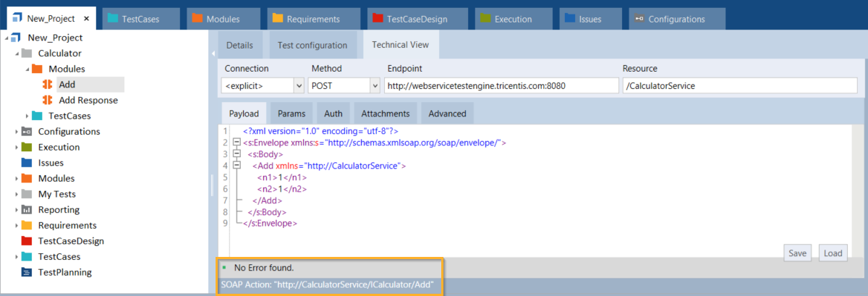Click the Save button
Image resolution: width=868 pixels, height=296 pixels.
click(797, 253)
